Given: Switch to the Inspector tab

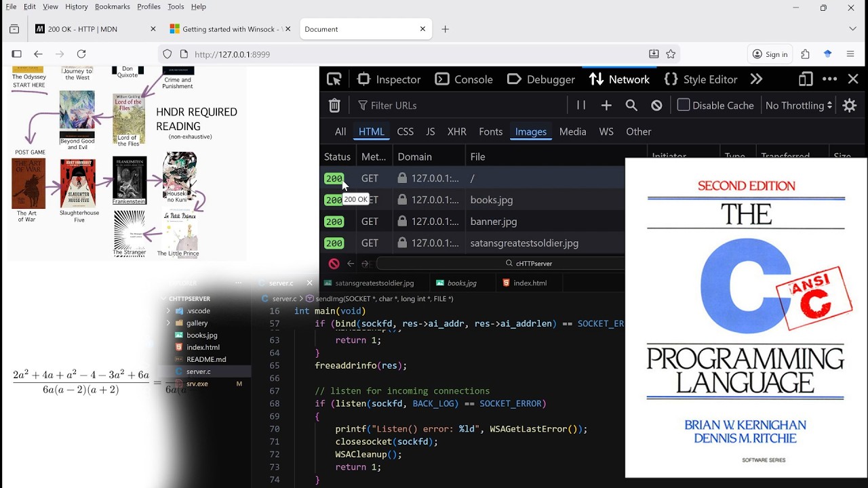Looking at the screenshot, I should point(389,79).
